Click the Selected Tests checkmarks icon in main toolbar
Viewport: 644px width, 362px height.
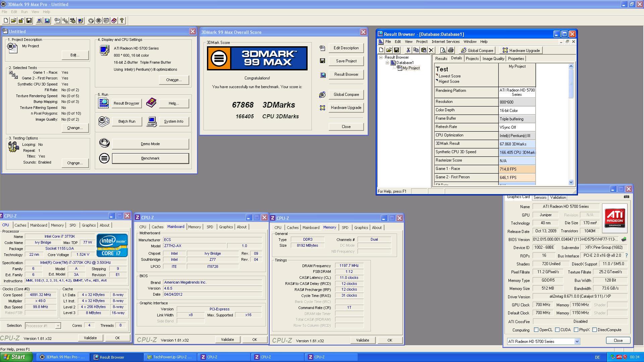(65, 20)
